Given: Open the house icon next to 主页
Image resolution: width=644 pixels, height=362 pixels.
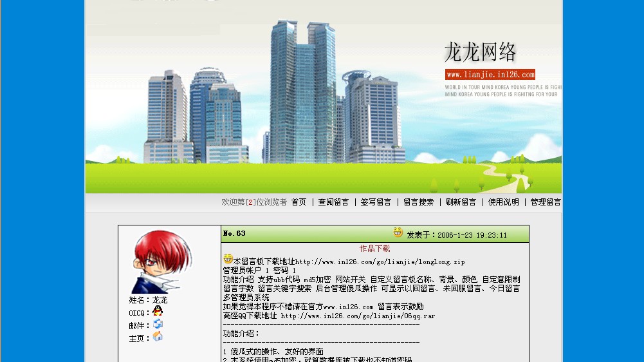Looking at the screenshot, I should point(158,337).
